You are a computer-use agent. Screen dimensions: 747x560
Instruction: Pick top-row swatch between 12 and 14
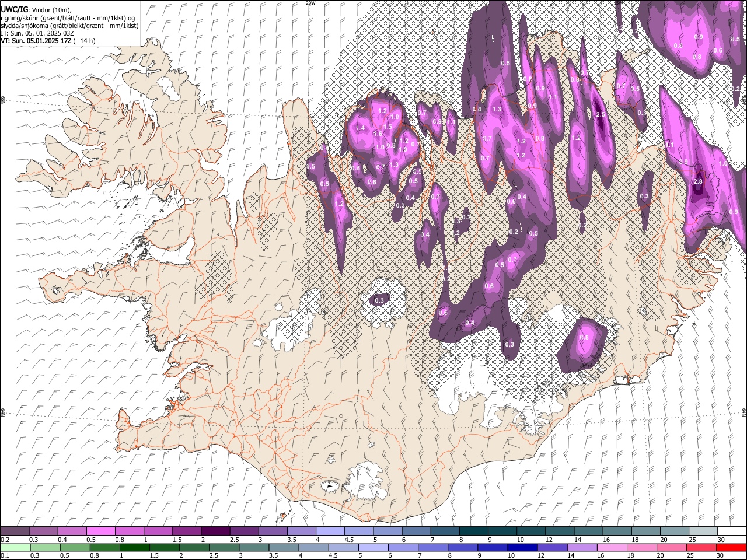(560, 531)
